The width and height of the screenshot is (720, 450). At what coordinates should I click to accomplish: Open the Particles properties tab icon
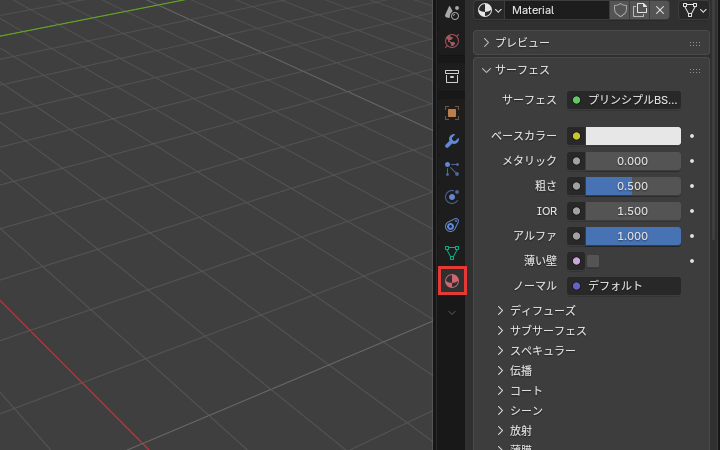click(452, 169)
